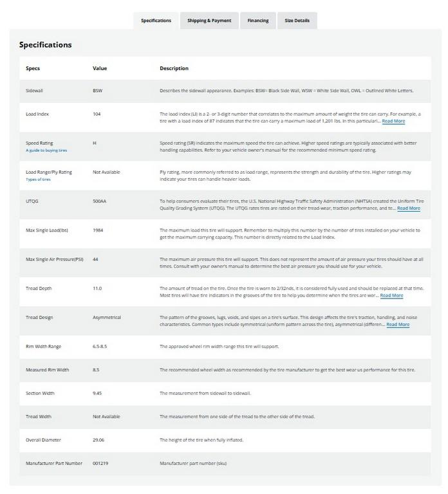Expand Read More in UTQG description
This screenshot has width=448, height=494.
408,208
